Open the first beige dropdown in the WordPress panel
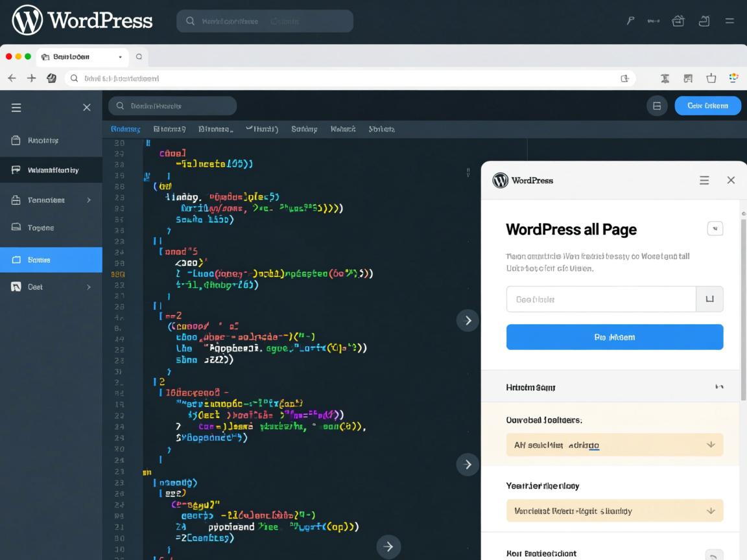The height and width of the screenshot is (560, 747). click(x=614, y=445)
